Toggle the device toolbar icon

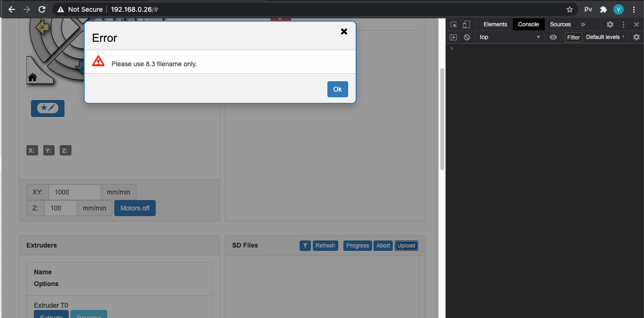[x=466, y=24]
